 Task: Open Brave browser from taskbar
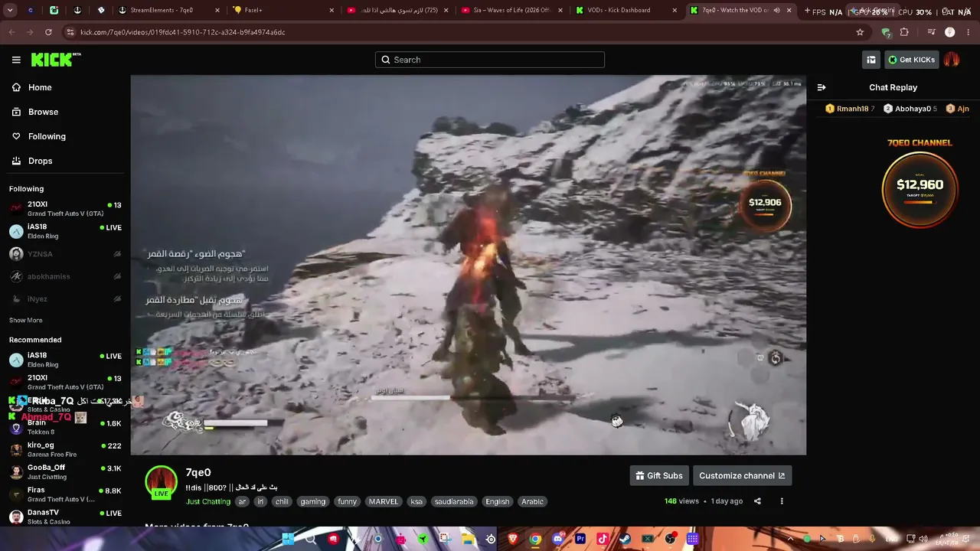[513, 540]
